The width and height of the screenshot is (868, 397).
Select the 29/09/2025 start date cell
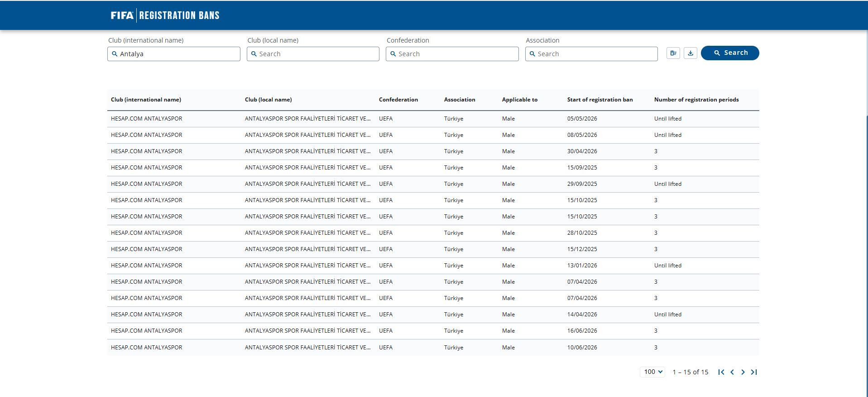(x=582, y=184)
